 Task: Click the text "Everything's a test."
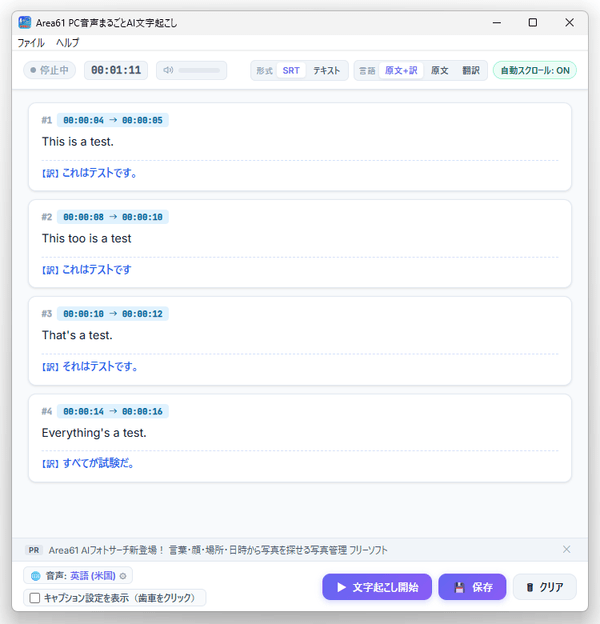[94, 433]
